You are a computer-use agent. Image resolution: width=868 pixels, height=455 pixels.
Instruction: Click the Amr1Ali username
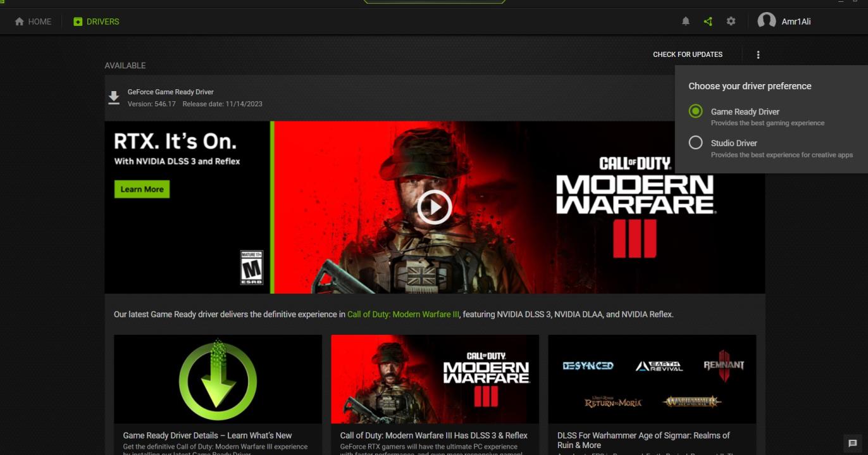tap(796, 22)
